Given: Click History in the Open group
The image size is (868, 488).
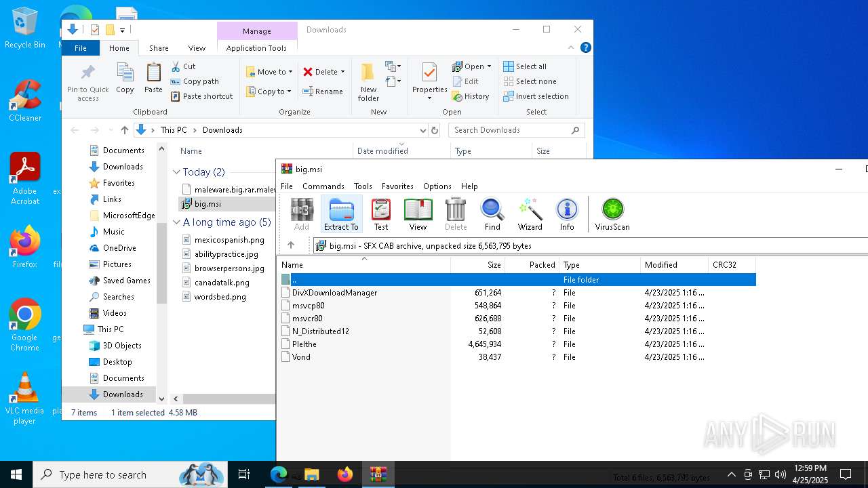Looking at the screenshot, I should 471,96.
